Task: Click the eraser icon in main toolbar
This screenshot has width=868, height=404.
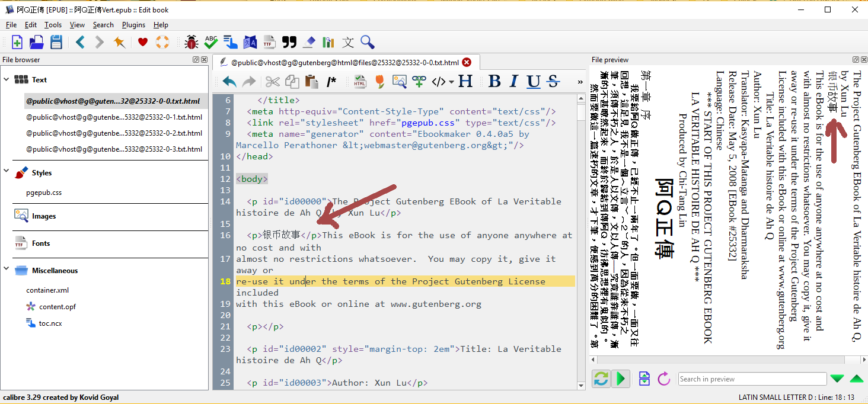Action: 309,42
